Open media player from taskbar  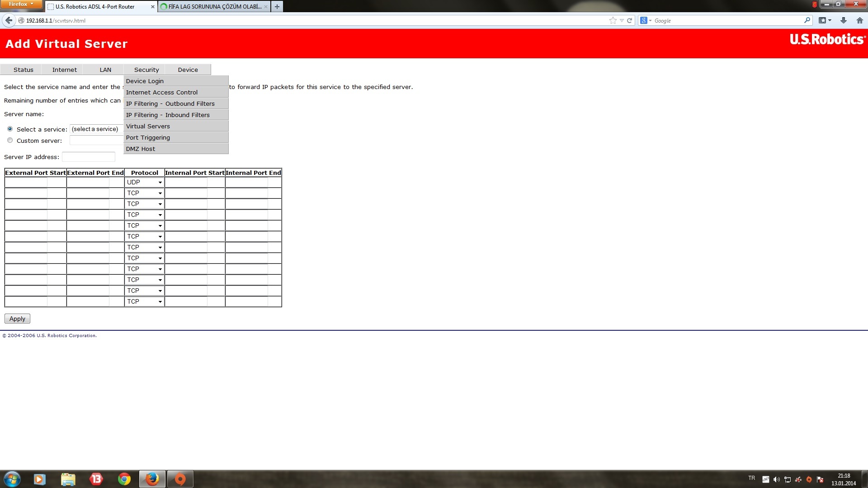[x=40, y=479]
